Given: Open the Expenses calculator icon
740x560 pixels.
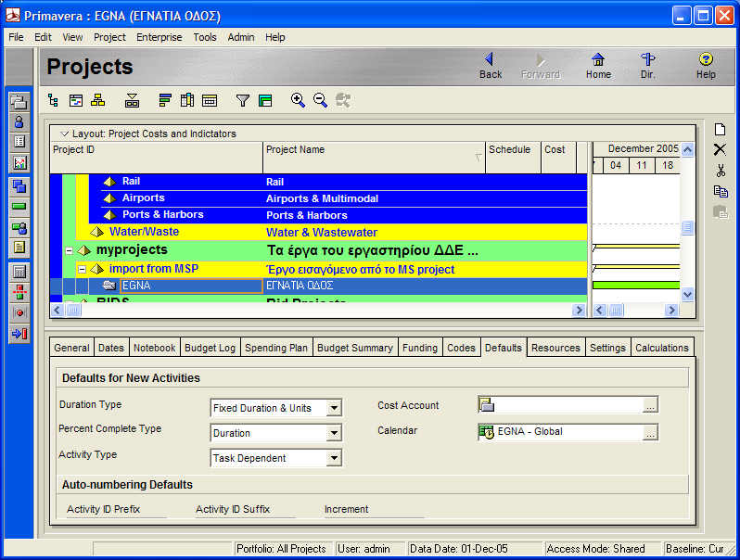Looking at the screenshot, I should tap(19, 273).
